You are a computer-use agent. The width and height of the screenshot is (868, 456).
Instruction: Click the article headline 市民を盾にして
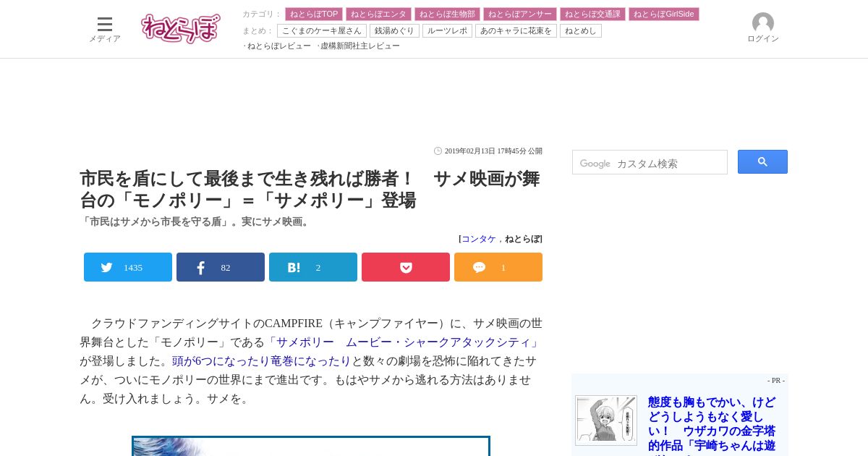tap(310, 190)
